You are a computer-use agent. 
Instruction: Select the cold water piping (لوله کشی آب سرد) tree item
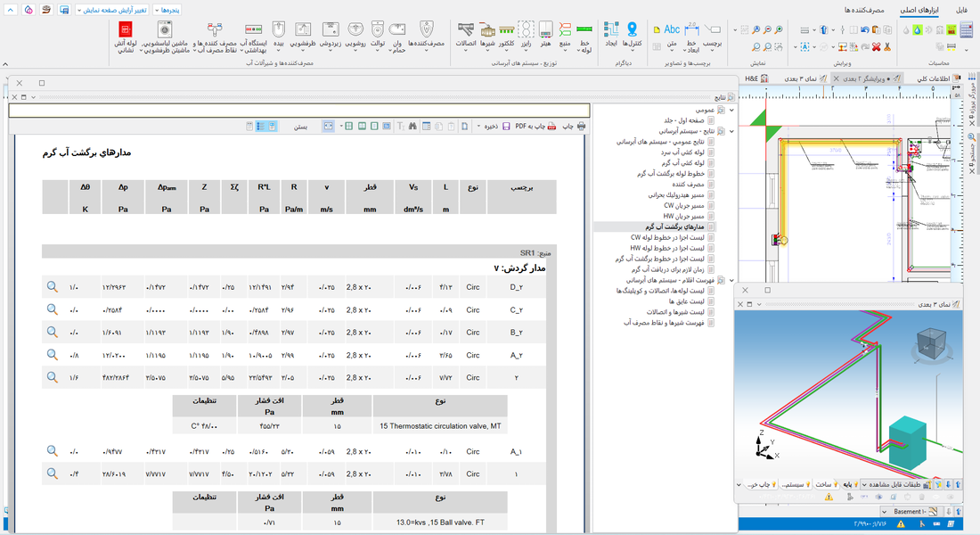682,152
